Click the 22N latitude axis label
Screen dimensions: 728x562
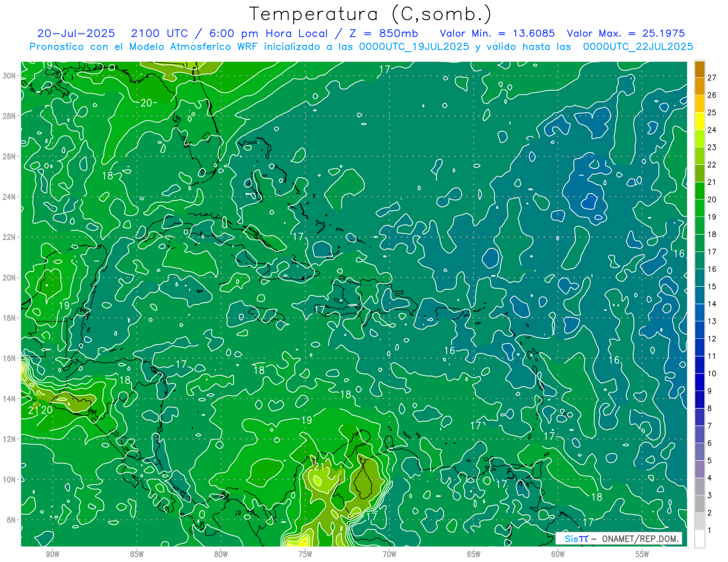pos(9,237)
